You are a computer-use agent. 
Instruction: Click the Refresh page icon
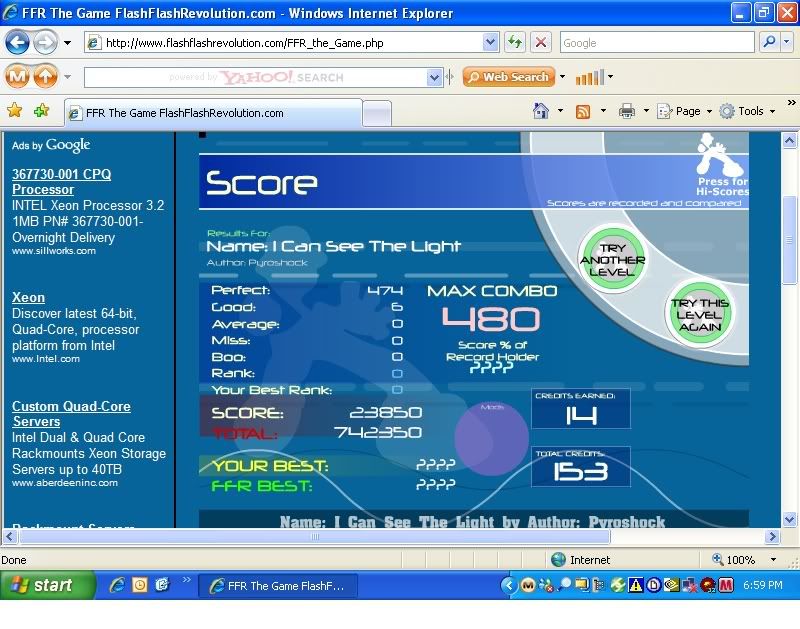tap(515, 43)
